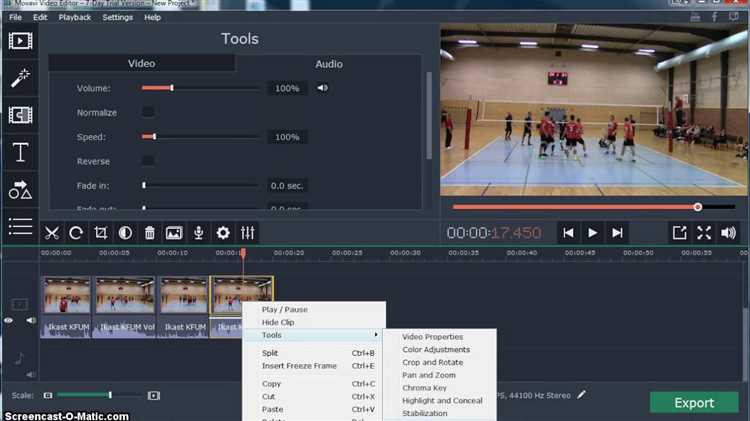750x421 pixels.
Task: Mute the video track audio
Action: click(31, 320)
